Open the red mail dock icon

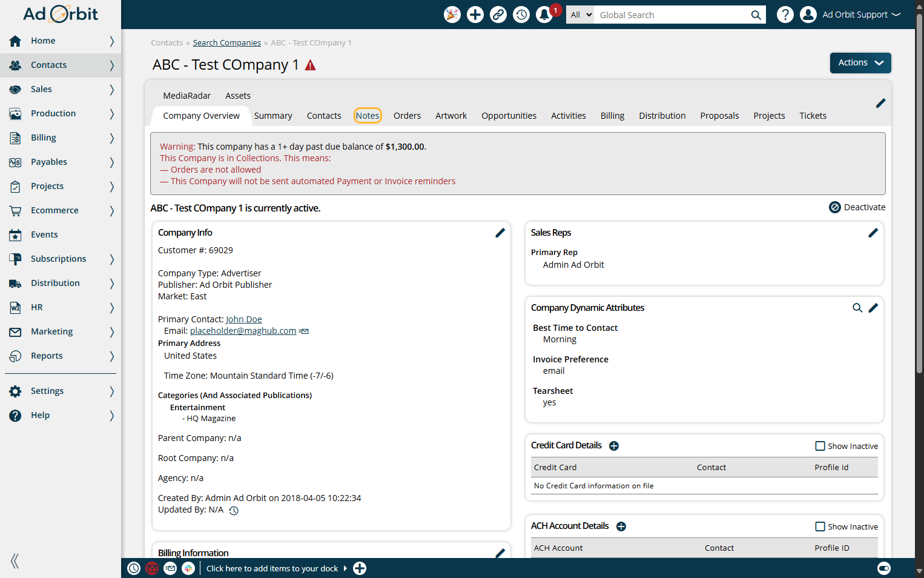point(152,568)
